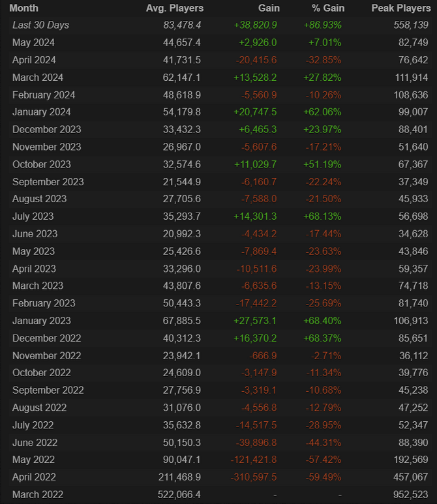Click the Gain column header
This screenshot has width=437, height=504.
pos(269,8)
